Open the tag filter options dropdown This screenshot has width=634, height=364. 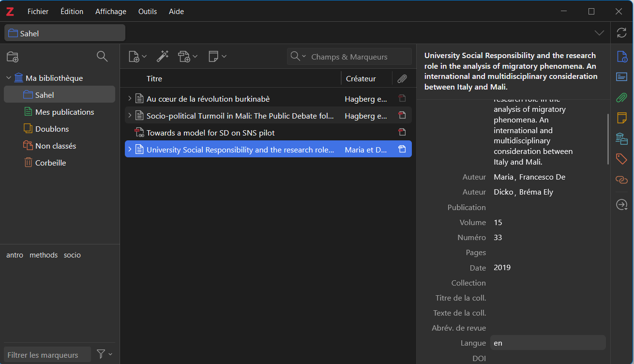coord(104,354)
